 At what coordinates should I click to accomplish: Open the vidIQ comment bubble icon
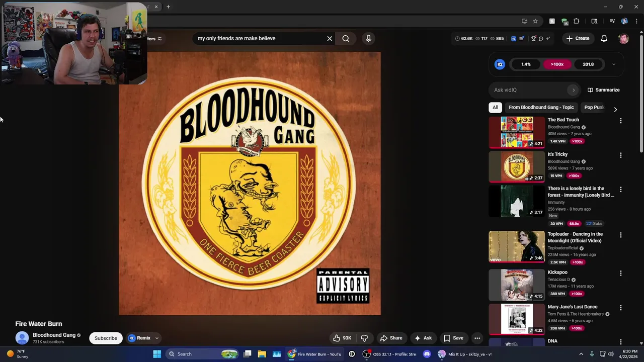(541, 38)
